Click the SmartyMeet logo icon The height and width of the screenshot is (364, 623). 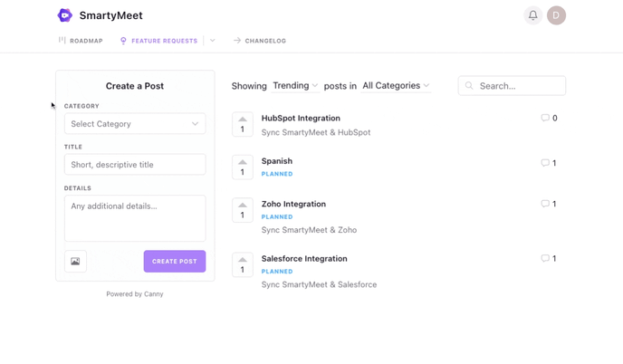click(65, 15)
